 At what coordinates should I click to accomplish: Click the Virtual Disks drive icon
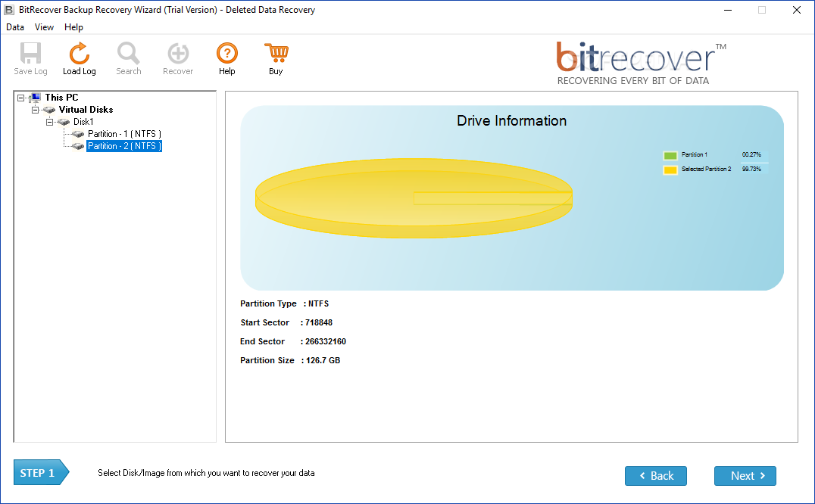point(49,110)
